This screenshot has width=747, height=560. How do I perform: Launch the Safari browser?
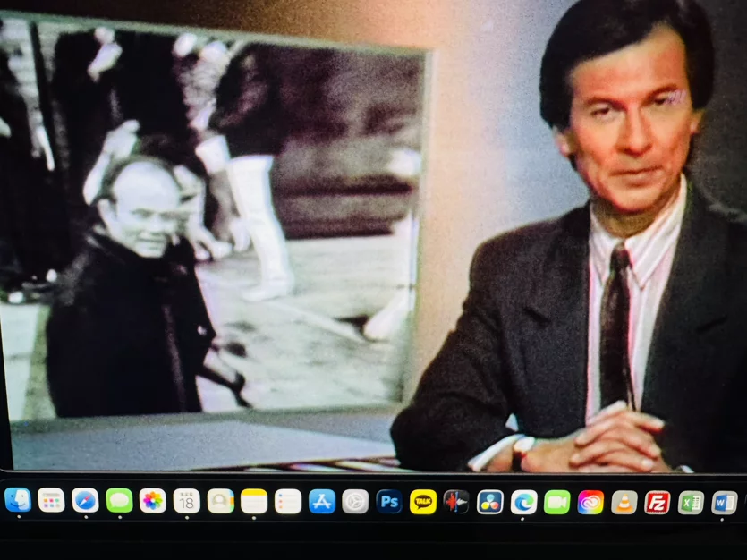click(85, 500)
